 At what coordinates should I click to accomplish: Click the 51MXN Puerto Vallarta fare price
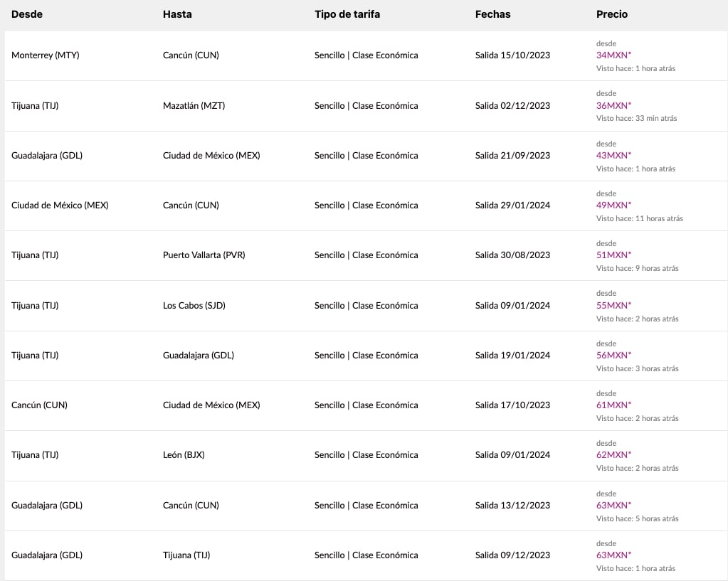613,255
